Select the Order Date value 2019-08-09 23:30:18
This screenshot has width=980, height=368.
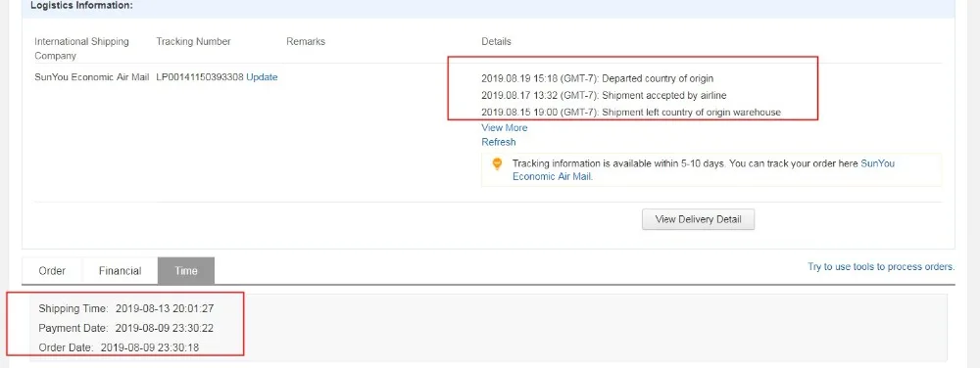[x=150, y=347]
